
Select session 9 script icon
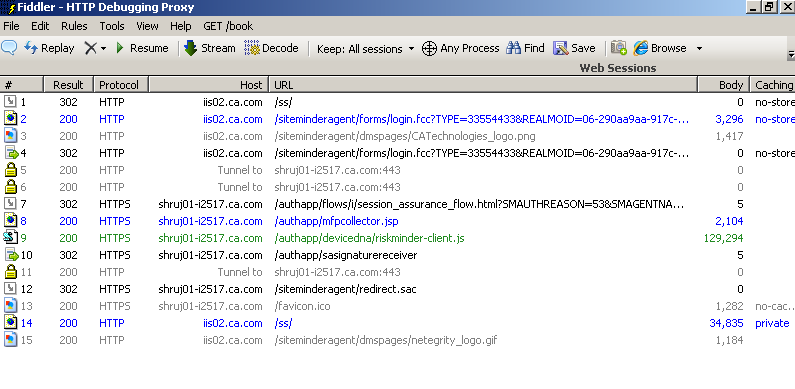(x=11, y=237)
